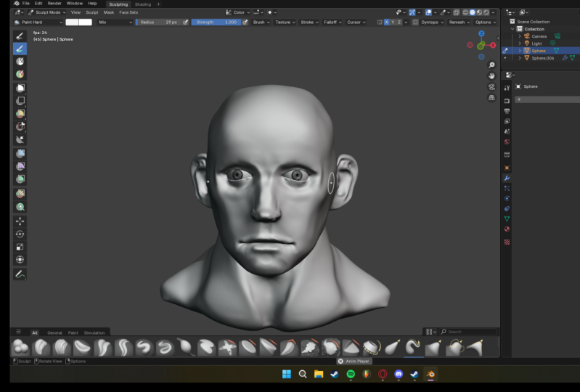Viewport: 580px width, 392px height.
Task: Open the Remesh dropdown
Action: pos(459,23)
